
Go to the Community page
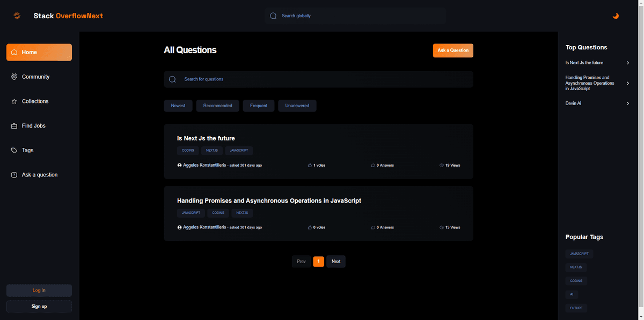(x=39, y=77)
